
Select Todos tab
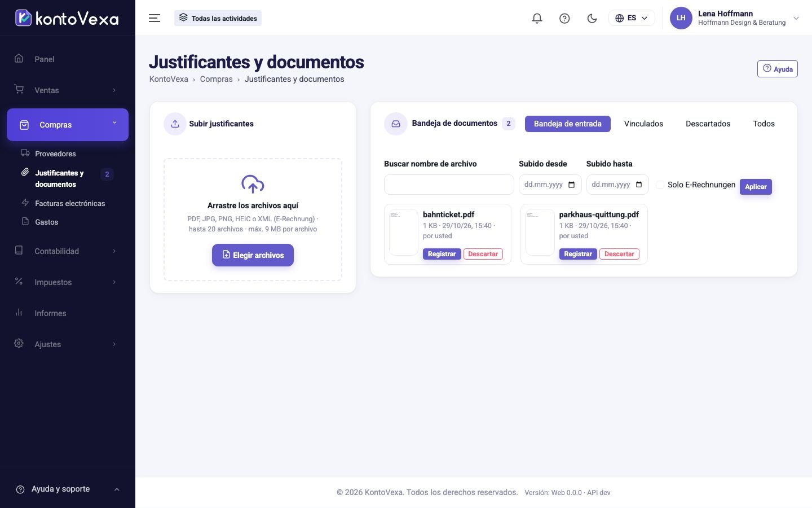click(x=764, y=124)
